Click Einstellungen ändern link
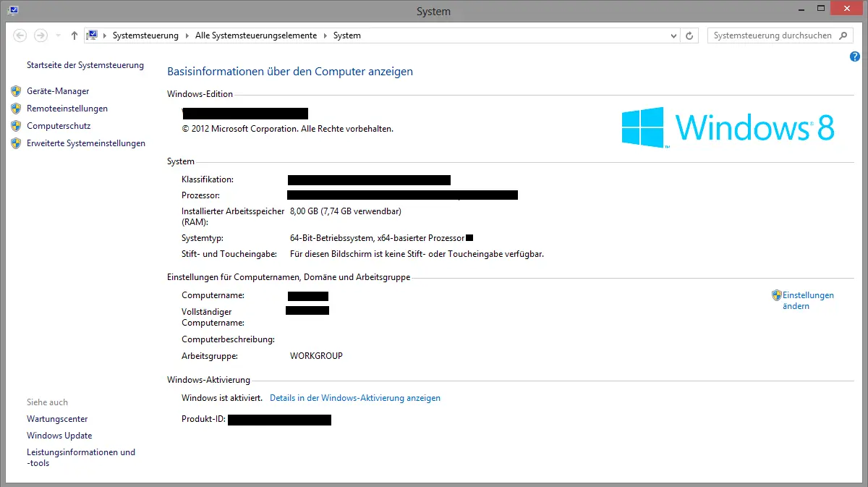This screenshot has width=868, height=487. [x=808, y=300]
